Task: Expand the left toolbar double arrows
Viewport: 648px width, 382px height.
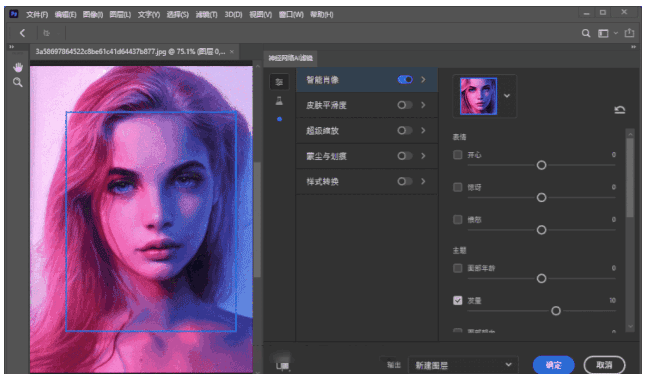Action: click(x=12, y=47)
